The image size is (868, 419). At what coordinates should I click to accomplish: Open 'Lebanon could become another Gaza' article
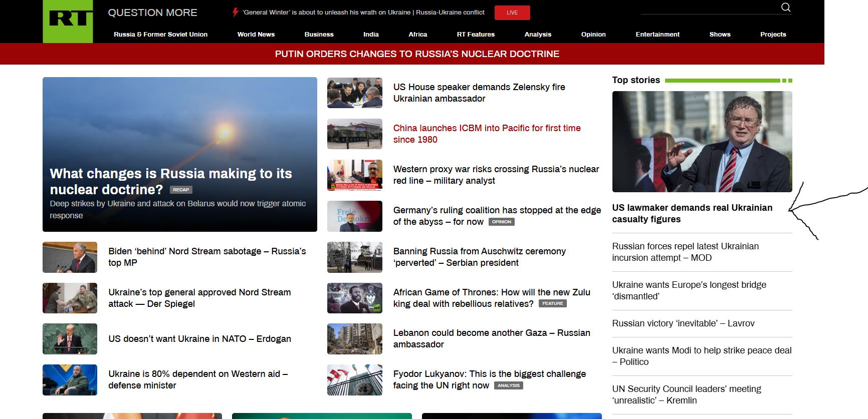click(x=492, y=338)
